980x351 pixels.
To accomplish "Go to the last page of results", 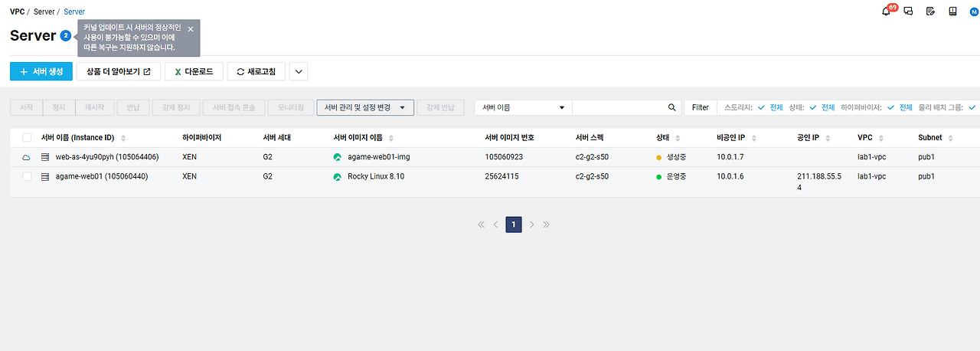I will 547,225.
